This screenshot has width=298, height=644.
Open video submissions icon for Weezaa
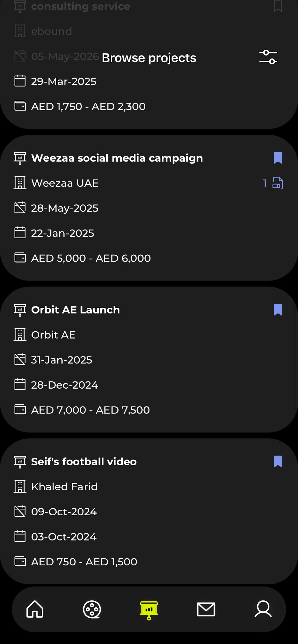pos(278,183)
